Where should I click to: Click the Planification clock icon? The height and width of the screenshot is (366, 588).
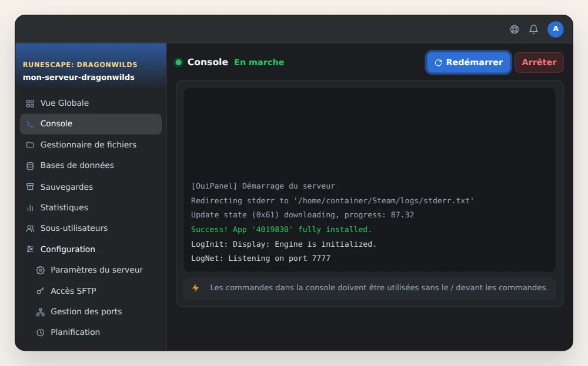40,333
